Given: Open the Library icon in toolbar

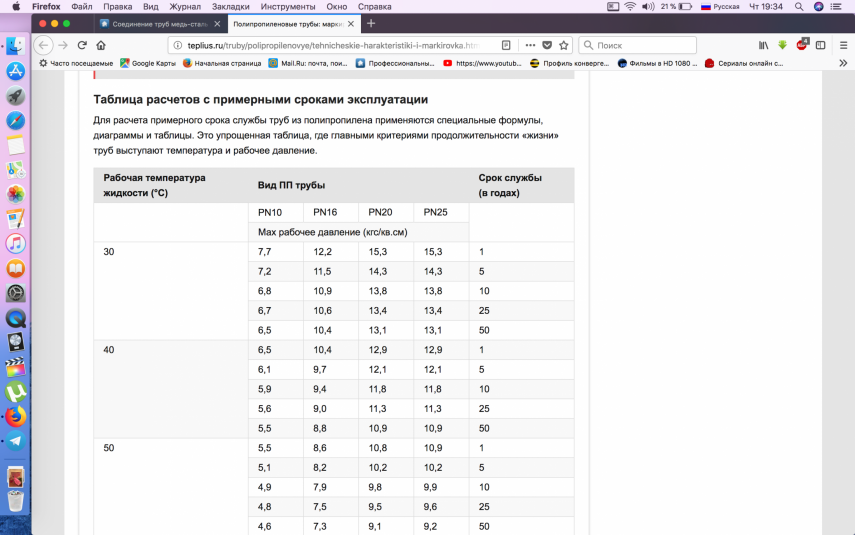Looking at the screenshot, I should [x=763, y=45].
